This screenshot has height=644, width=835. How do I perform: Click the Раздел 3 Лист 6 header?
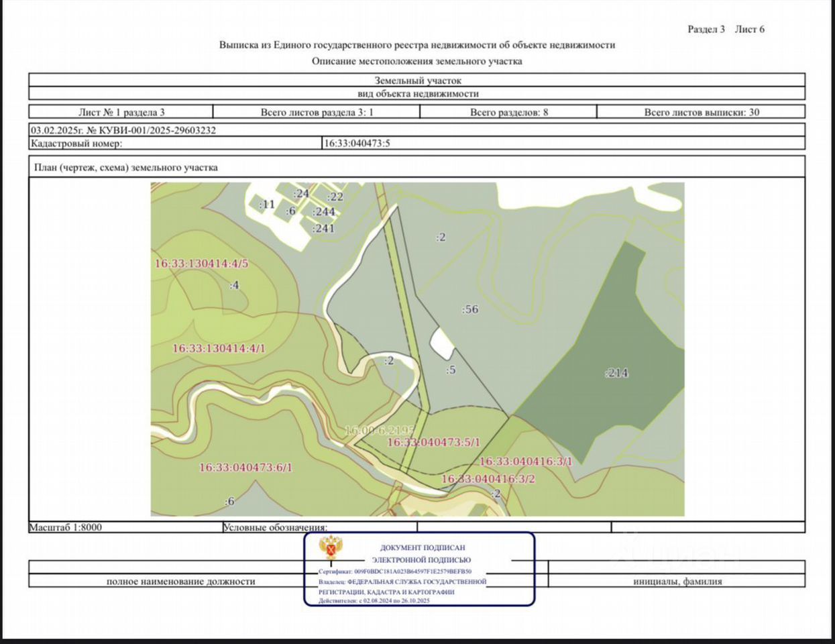726,29
